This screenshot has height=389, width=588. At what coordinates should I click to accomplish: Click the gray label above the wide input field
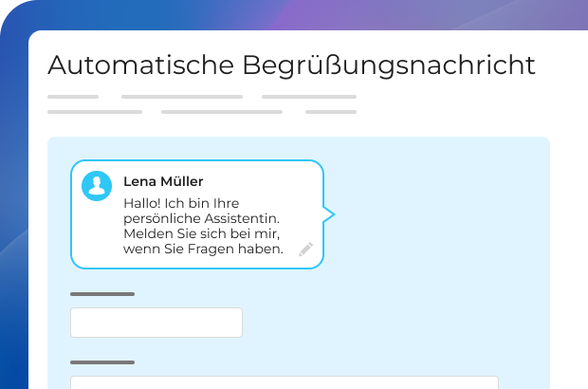102,362
